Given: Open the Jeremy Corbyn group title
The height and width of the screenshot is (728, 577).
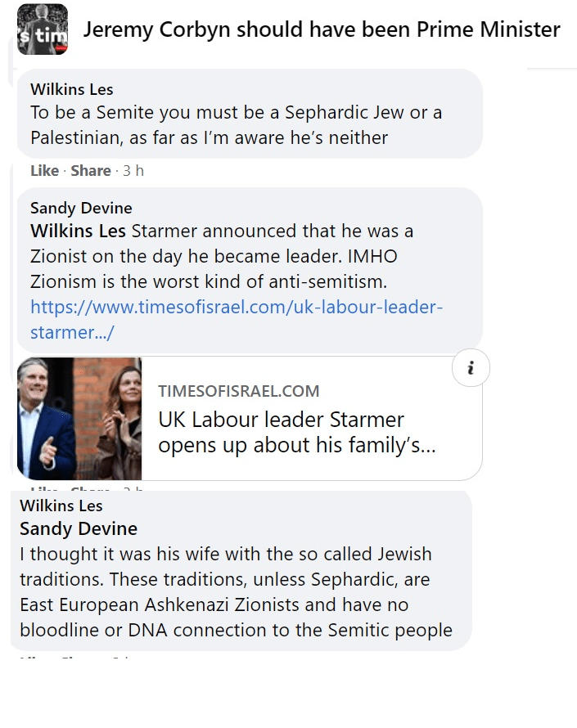Looking at the screenshot, I should pyautogui.click(x=322, y=30).
